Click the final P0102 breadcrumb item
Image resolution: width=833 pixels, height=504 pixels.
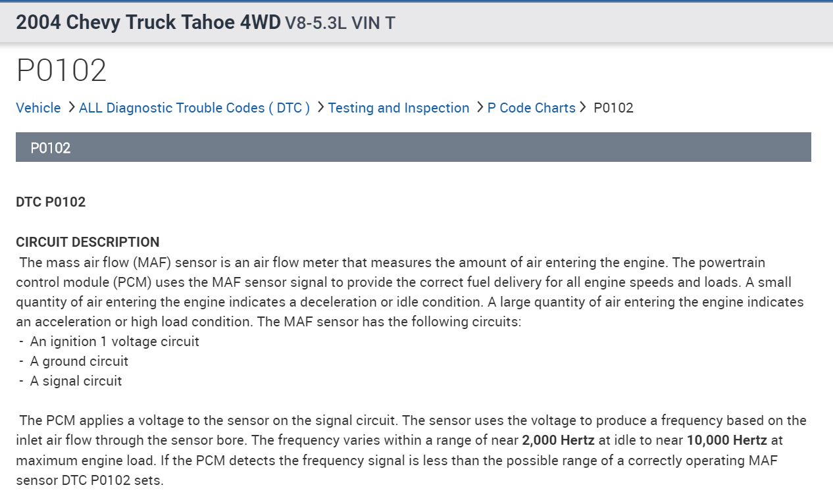[x=613, y=108]
